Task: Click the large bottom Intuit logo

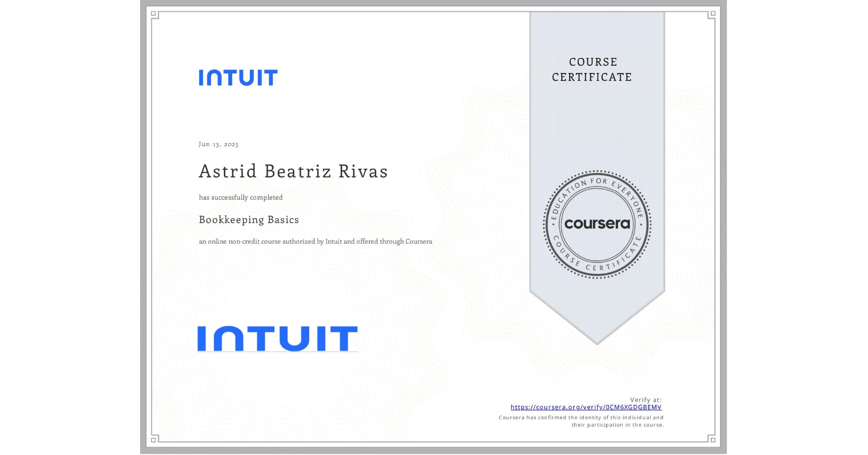Action: 277,337
